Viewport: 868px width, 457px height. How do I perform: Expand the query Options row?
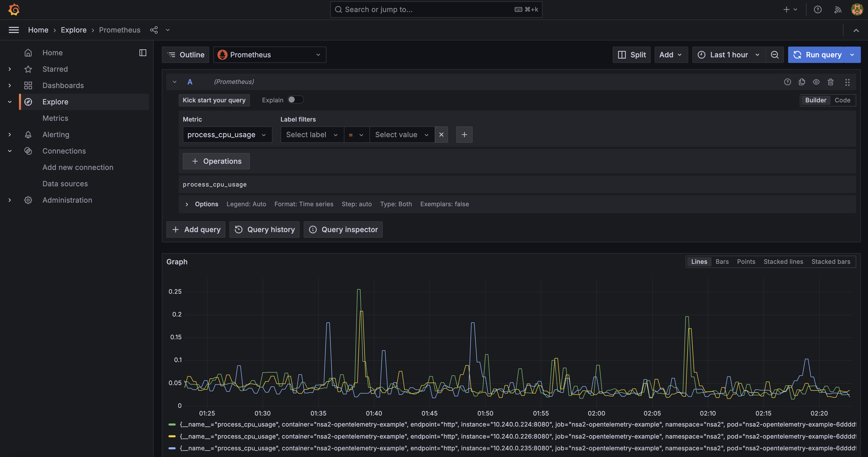[187, 204]
